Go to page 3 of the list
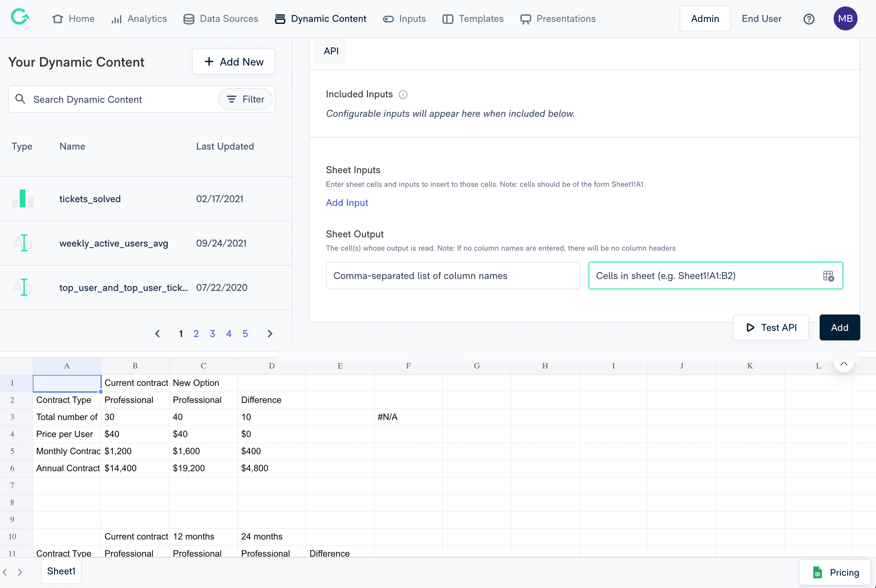The height and width of the screenshot is (588, 876). (213, 333)
